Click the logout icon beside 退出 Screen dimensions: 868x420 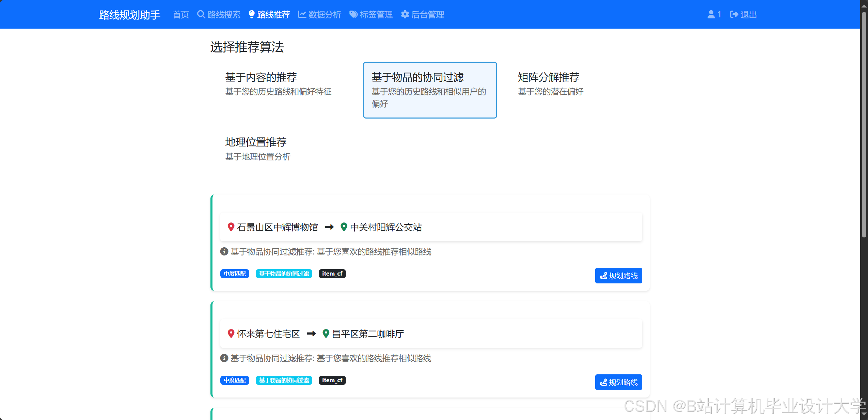tap(734, 15)
